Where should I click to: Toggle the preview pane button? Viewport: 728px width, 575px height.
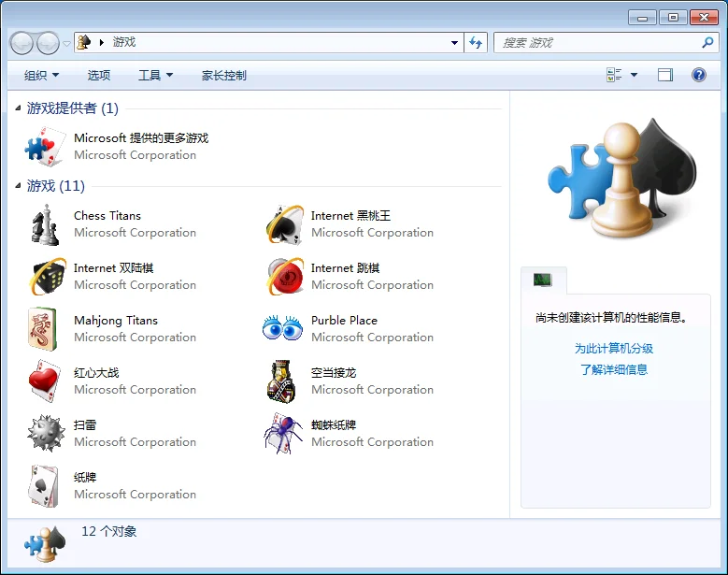pyautogui.click(x=665, y=76)
